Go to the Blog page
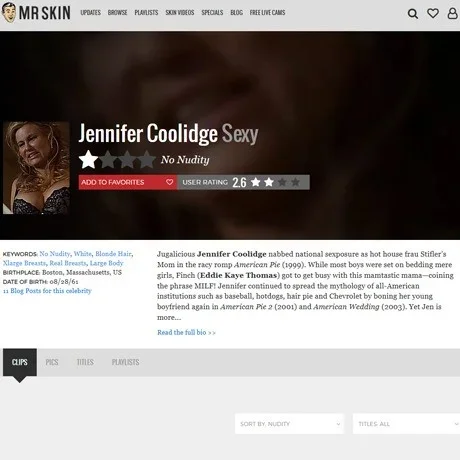This screenshot has width=460, height=460. (236, 13)
